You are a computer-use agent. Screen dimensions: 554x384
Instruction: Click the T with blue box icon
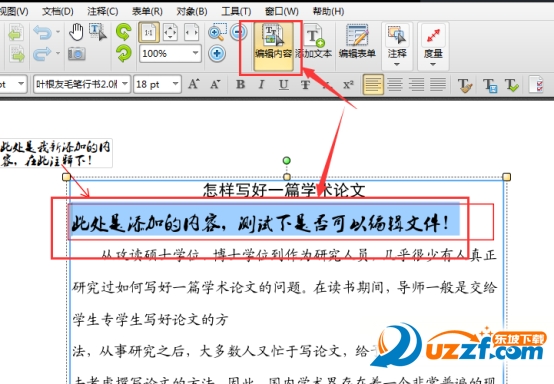490,85
